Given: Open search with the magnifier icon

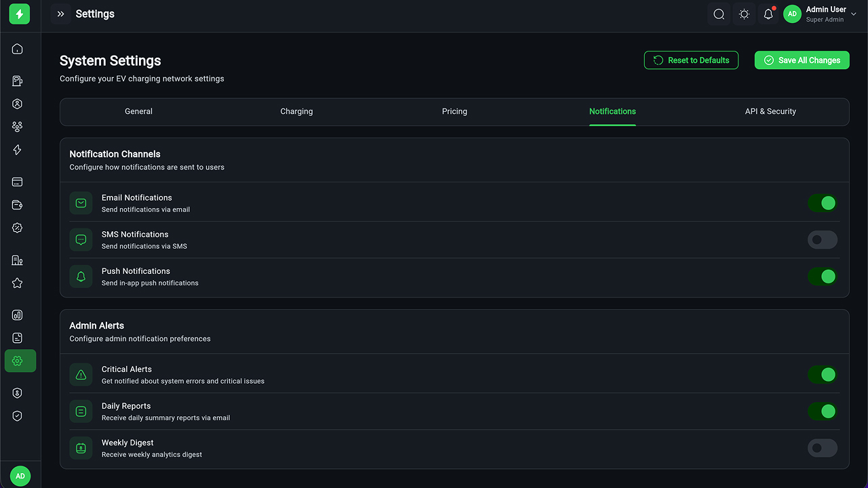Looking at the screenshot, I should 719,14.
